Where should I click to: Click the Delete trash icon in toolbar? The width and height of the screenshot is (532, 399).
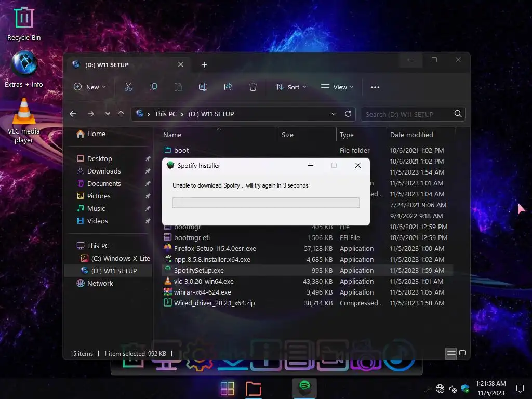[253, 87]
